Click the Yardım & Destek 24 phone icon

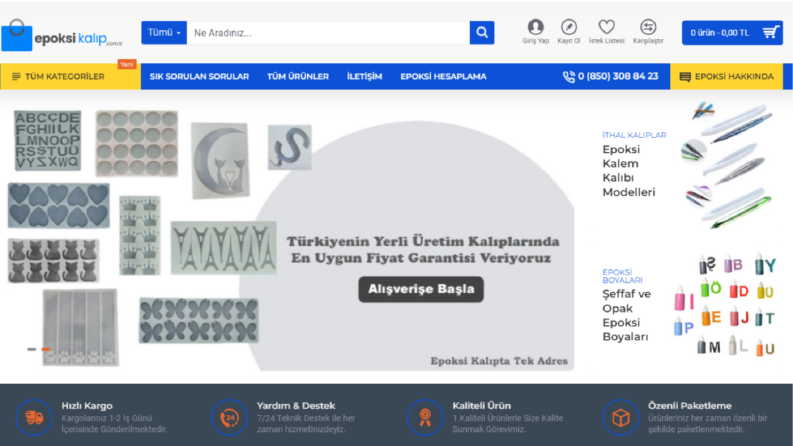tap(229, 417)
